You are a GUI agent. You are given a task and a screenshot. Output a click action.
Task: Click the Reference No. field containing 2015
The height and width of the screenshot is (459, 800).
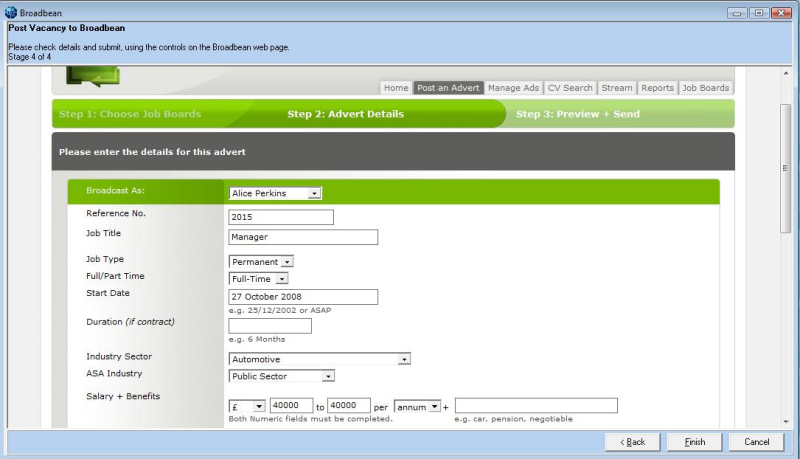(x=281, y=217)
